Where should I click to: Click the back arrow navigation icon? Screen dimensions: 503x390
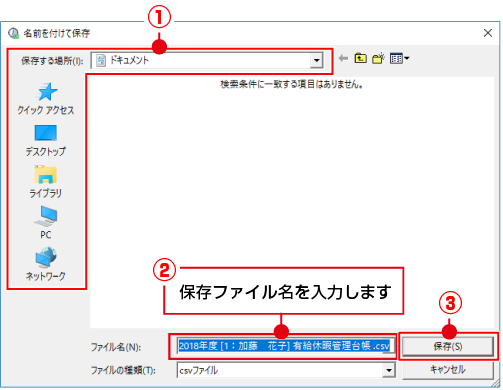coord(343,59)
